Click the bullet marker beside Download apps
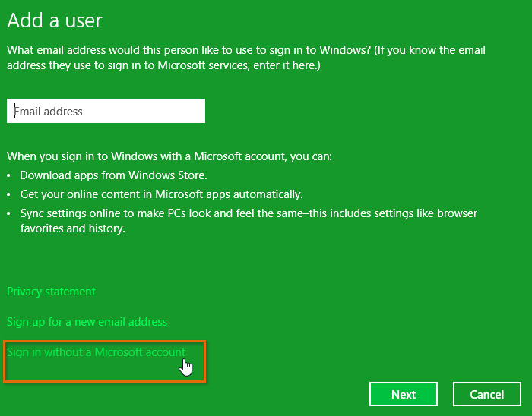Viewport: 532px width, 416px height. point(11,175)
